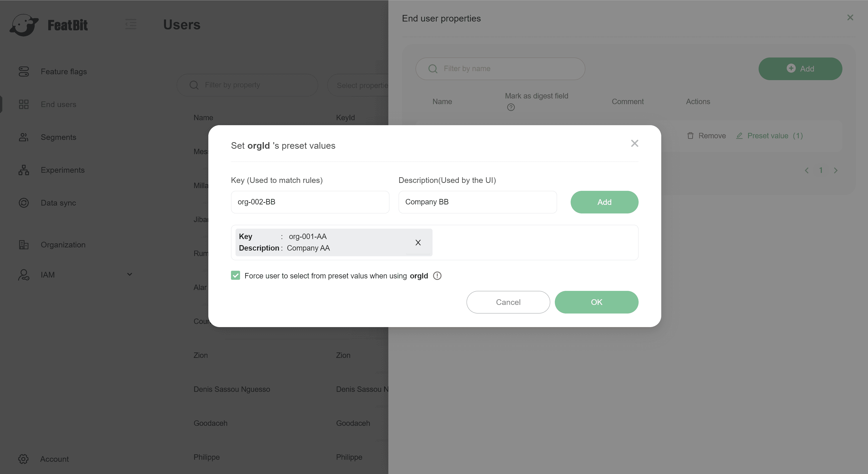
Task: Click the Key input field
Action: 310,202
